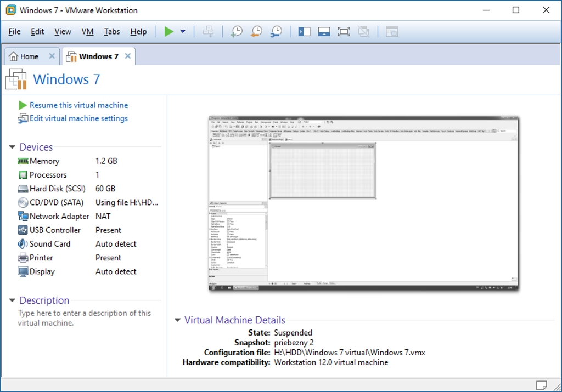Open Edit virtual machine settings
Image resolution: width=562 pixels, height=392 pixels.
(x=78, y=118)
